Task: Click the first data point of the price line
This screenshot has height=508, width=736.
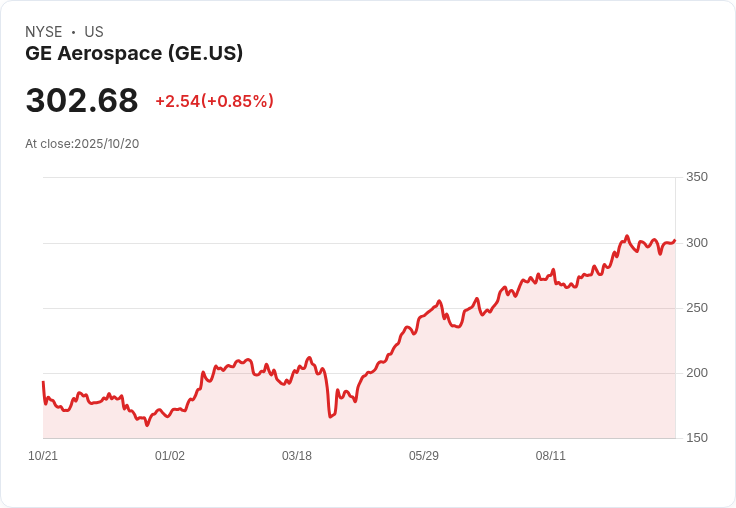Action: 43,382
